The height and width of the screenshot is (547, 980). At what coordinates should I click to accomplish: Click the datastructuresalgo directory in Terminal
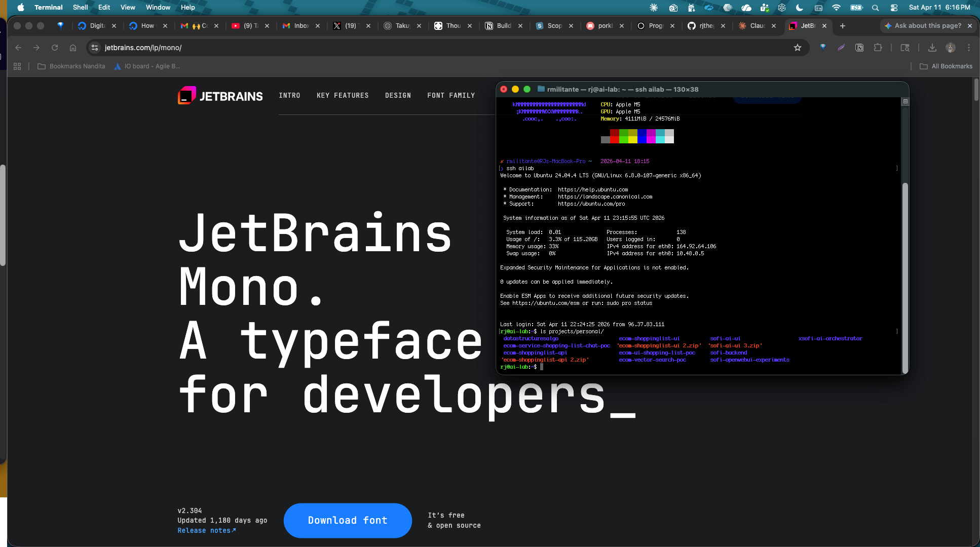click(531, 338)
